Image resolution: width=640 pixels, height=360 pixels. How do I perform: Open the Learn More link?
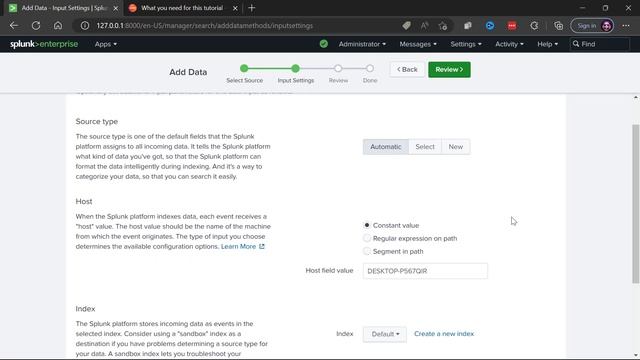[238, 247]
